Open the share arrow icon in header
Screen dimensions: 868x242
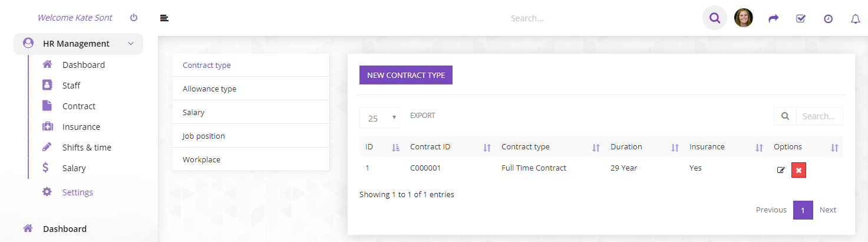coord(774,18)
